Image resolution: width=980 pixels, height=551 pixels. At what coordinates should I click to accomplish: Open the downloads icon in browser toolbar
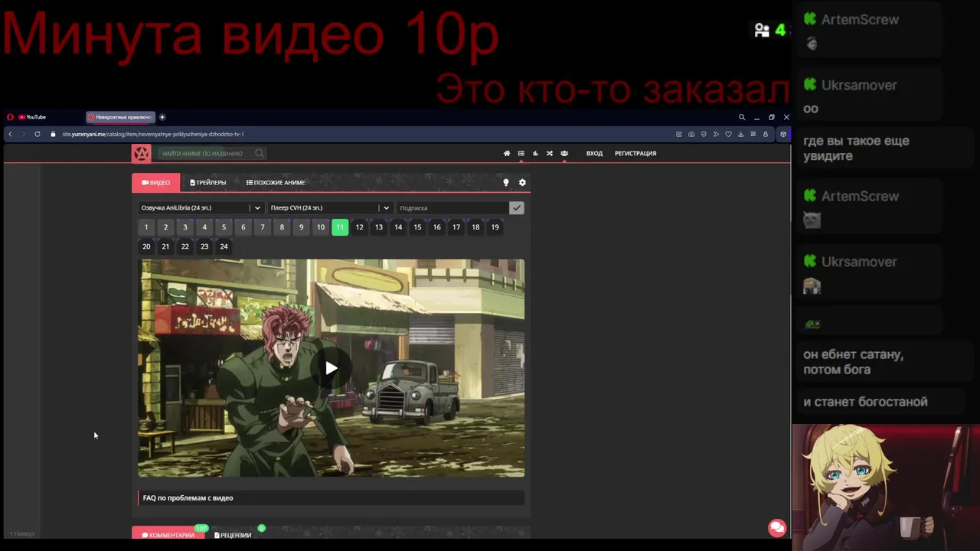pyautogui.click(x=740, y=134)
